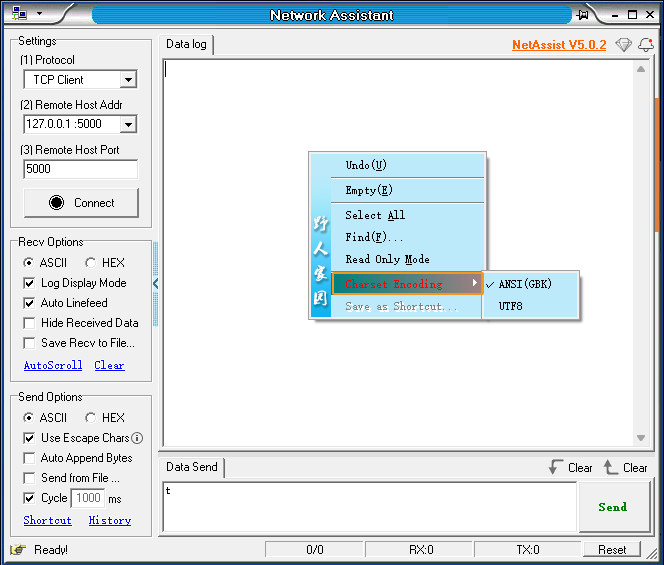
Task: Toggle the Auto Linefeed checkbox
Action: click(x=30, y=303)
